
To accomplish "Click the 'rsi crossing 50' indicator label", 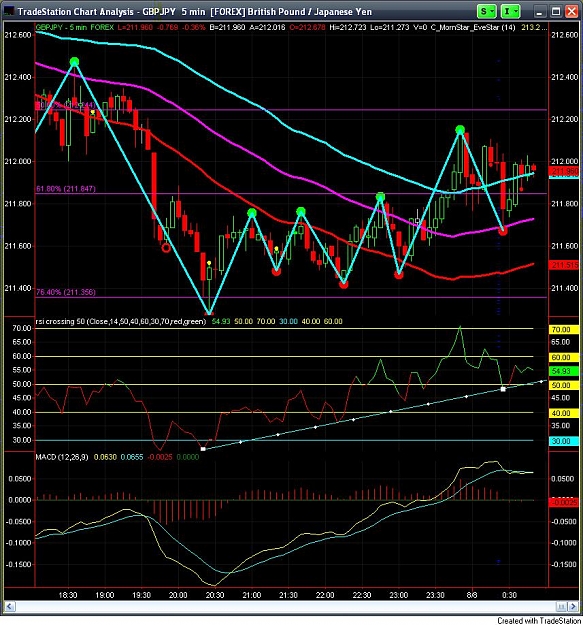I will [121, 321].
